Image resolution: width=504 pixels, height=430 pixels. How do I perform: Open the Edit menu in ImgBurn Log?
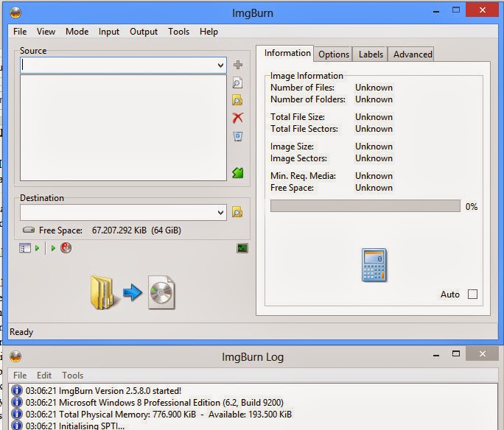(44, 375)
